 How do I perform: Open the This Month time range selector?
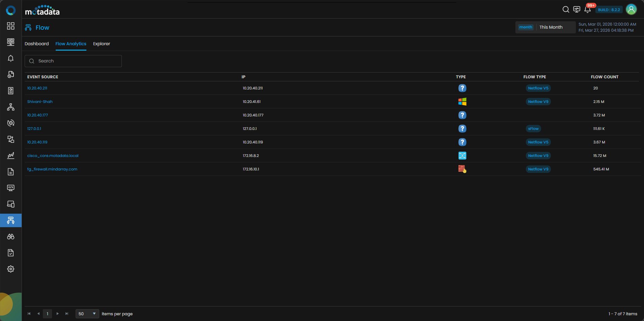click(551, 27)
